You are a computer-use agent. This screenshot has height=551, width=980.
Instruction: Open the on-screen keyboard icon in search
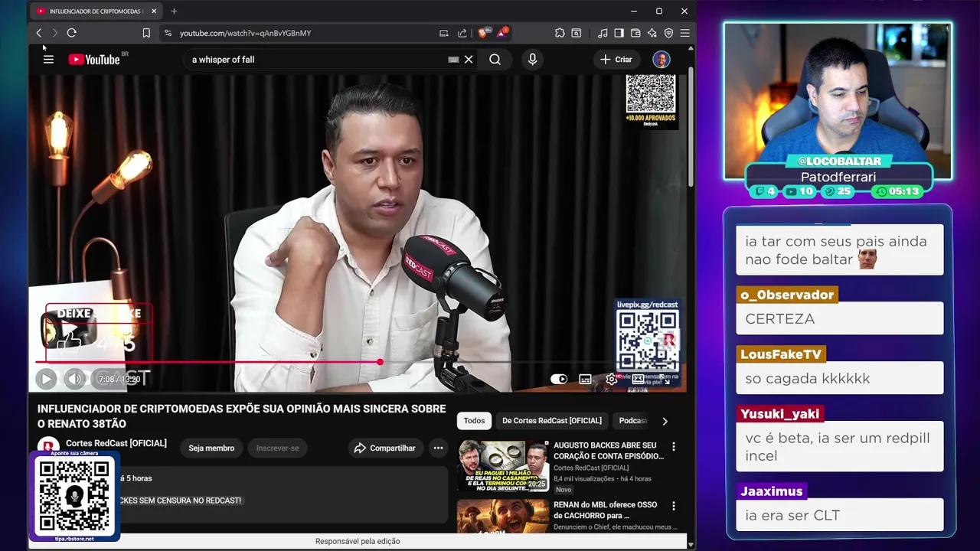(453, 60)
